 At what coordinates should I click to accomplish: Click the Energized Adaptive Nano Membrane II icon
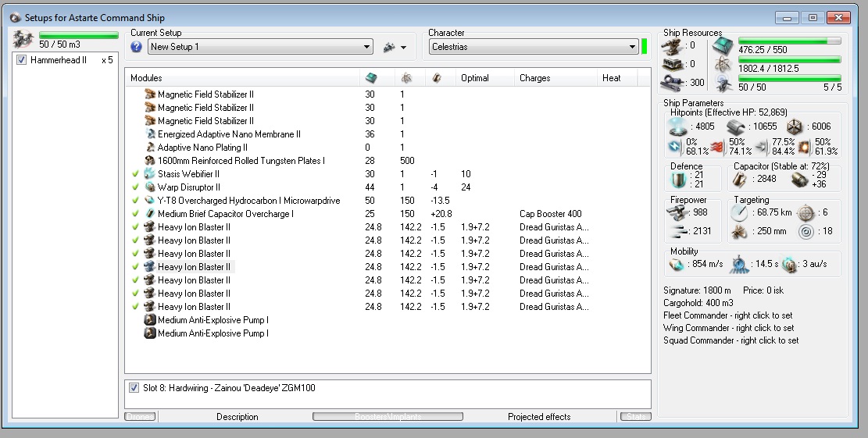click(150, 134)
